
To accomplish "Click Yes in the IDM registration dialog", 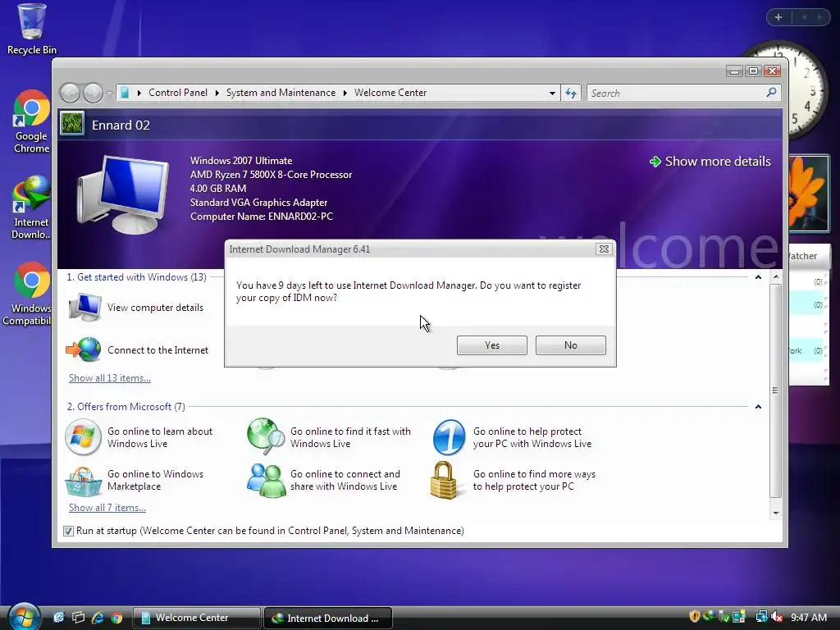I will (492, 345).
